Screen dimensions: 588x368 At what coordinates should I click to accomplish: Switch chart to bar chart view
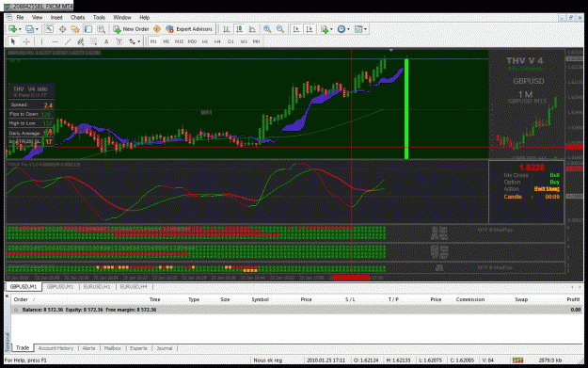click(x=226, y=29)
